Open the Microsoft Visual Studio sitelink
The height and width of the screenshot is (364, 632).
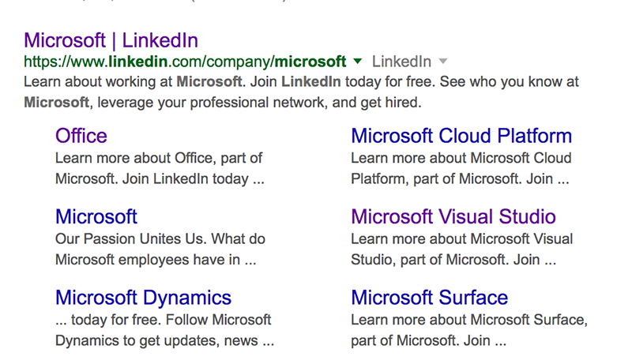click(453, 217)
